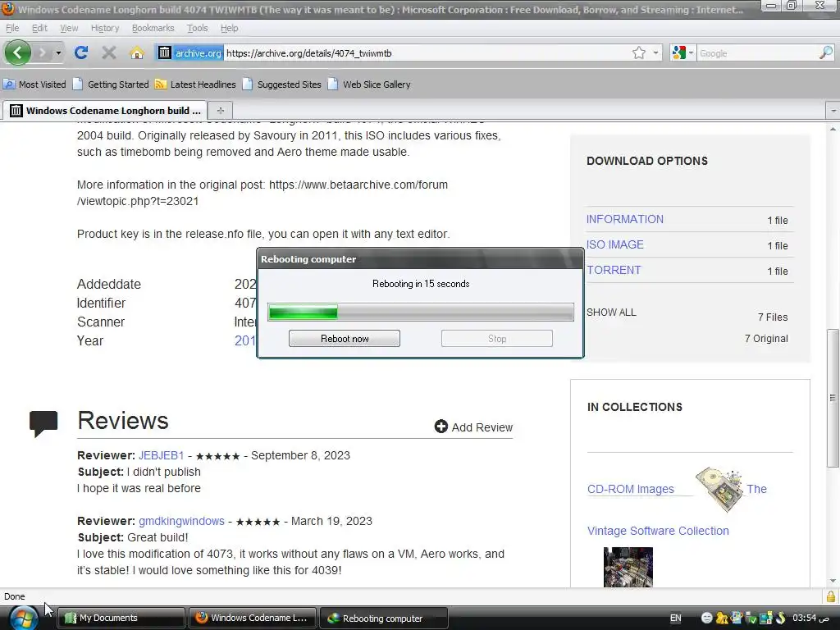The width and height of the screenshot is (840, 630).
Task: Click the scrollbar down arrow
Action: pyautogui.click(x=833, y=581)
